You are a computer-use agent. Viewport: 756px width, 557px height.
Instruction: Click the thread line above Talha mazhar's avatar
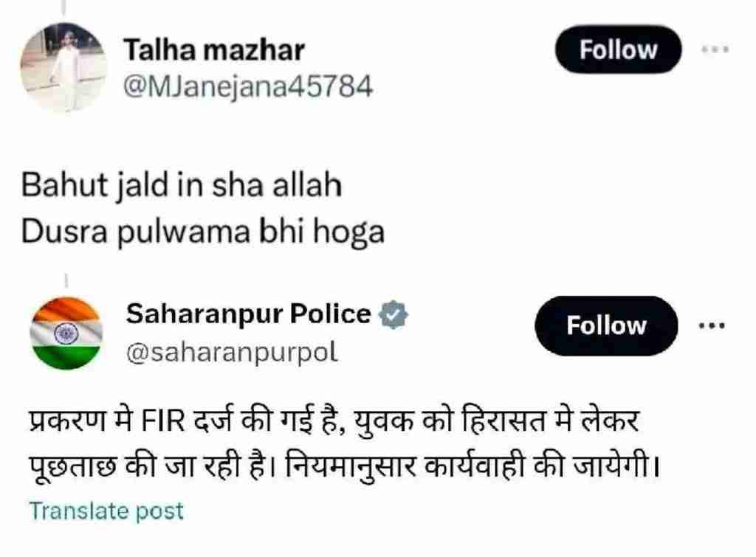(65, 7)
